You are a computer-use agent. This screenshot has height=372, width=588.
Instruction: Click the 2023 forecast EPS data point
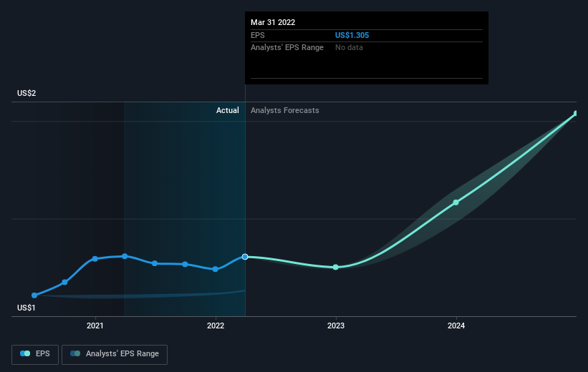336,267
